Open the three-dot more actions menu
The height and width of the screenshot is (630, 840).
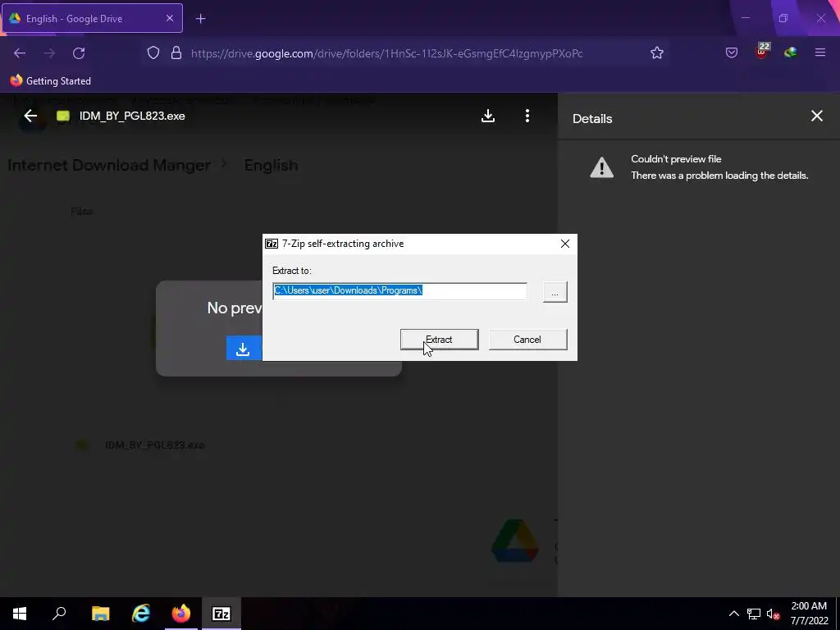(x=527, y=116)
